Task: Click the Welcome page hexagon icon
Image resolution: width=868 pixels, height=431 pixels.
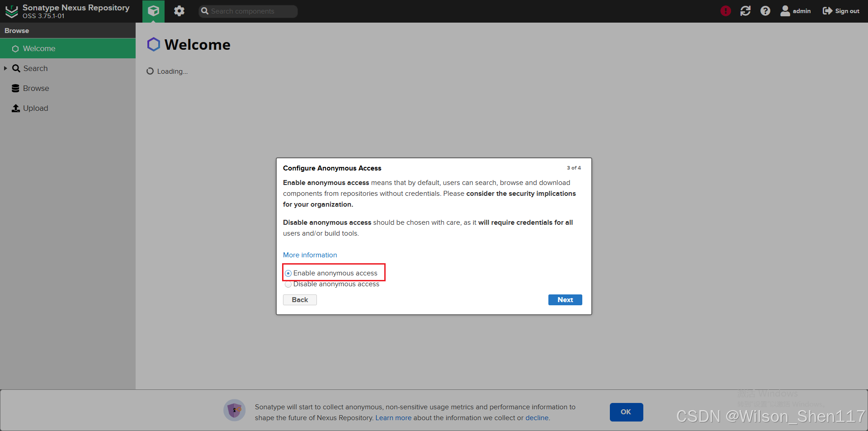Action: pos(154,44)
